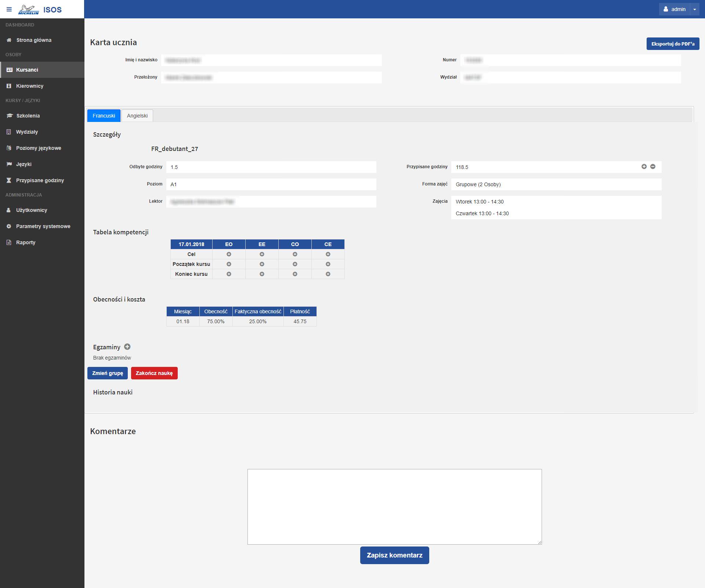Click plus icon in Koniec kursu row, CE column
This screenshot has height=588, width=705.
[x=328, y=274]
